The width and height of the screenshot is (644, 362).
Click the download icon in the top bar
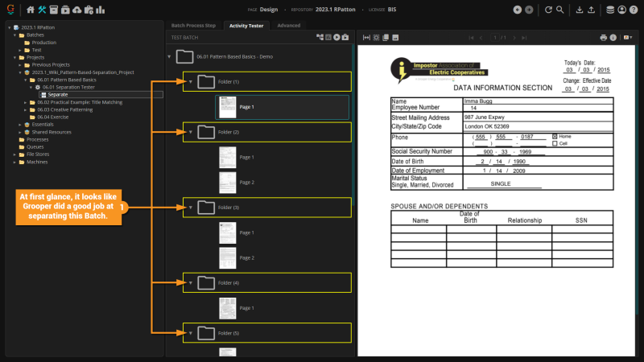pyautogui.click(x=579, y=10)
